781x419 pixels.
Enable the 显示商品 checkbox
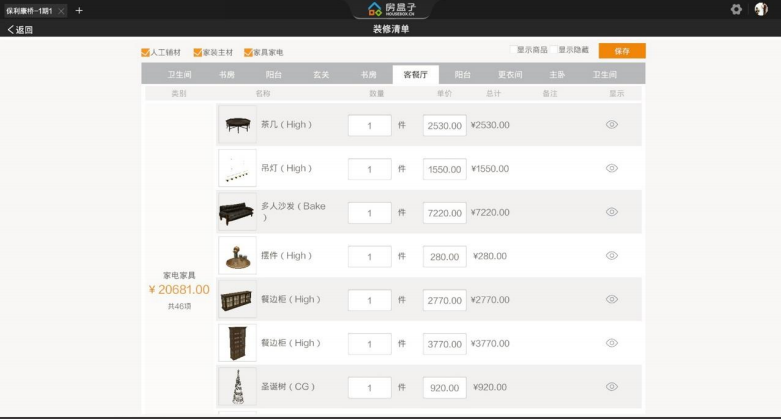click(x=513, y=49)
